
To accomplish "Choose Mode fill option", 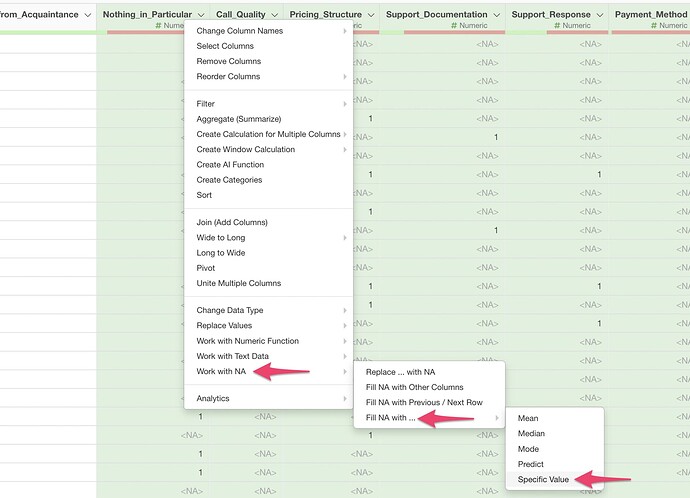I will [x=528, y=449].
